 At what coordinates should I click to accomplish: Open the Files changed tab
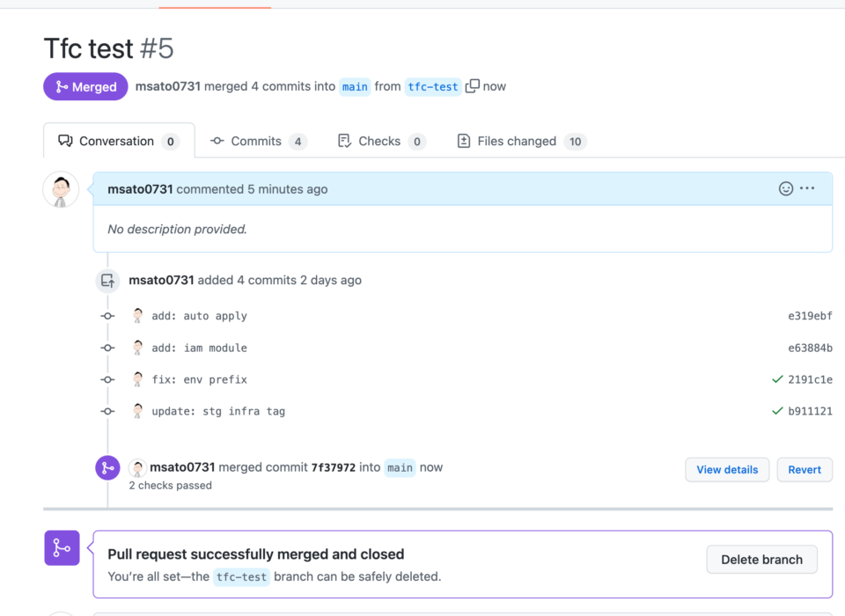pyautogui.click(x=522, y=141)
